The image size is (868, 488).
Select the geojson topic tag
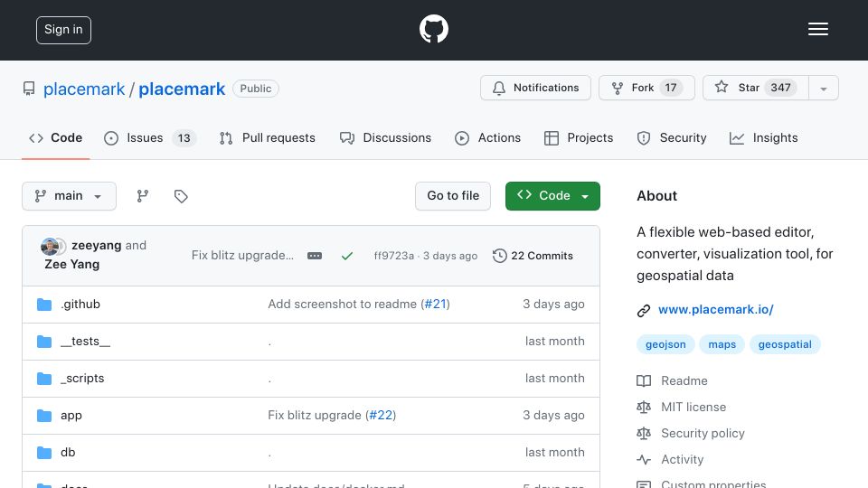(x=665, y=344)
